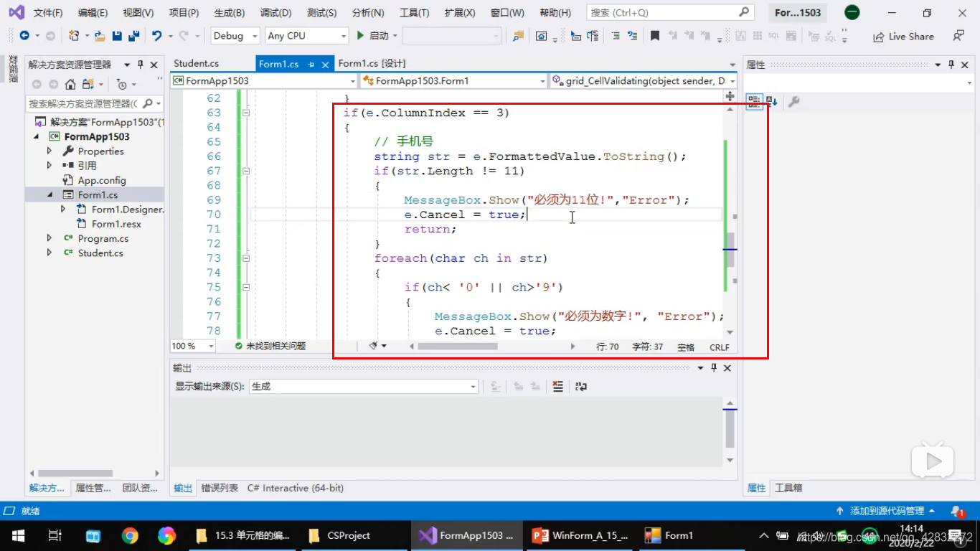The height and width of the screenshot is (551, 980).
Task: Click the Task View taskbar icon
Action: pos(55,535)
